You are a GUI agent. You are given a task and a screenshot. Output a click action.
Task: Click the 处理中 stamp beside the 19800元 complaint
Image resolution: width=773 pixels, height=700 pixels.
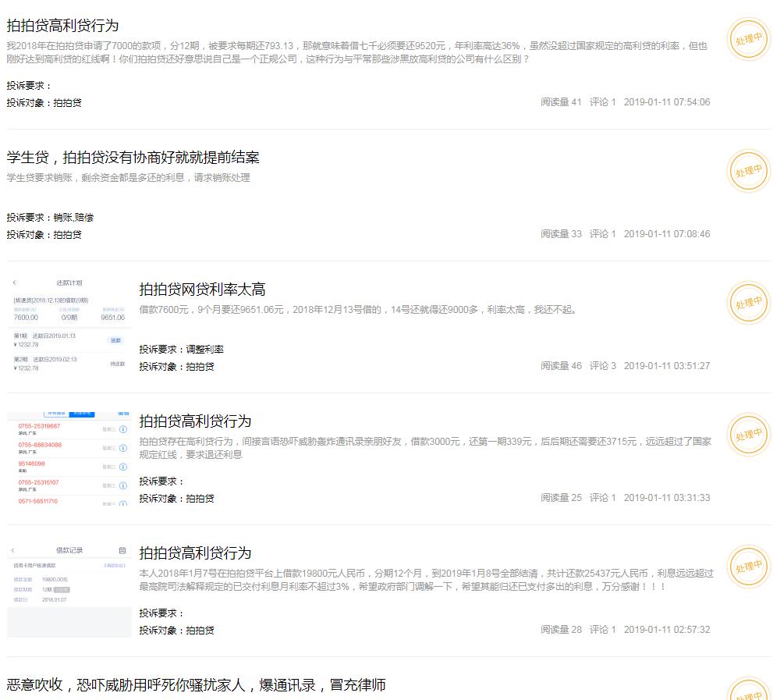(748, 567)
